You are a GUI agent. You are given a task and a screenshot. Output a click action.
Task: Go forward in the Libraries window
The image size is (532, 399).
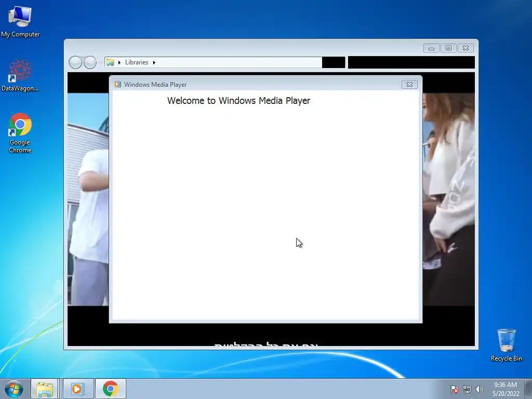coord(90,62)
